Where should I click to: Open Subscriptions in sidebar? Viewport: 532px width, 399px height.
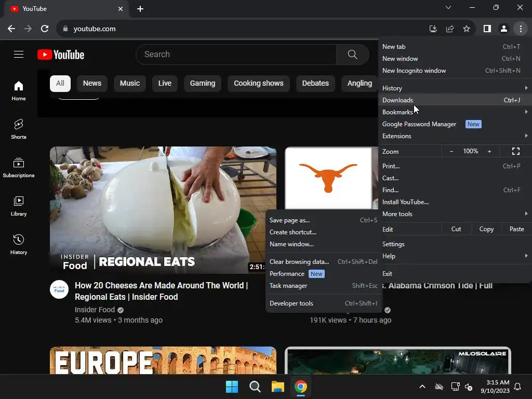[19, 168]
